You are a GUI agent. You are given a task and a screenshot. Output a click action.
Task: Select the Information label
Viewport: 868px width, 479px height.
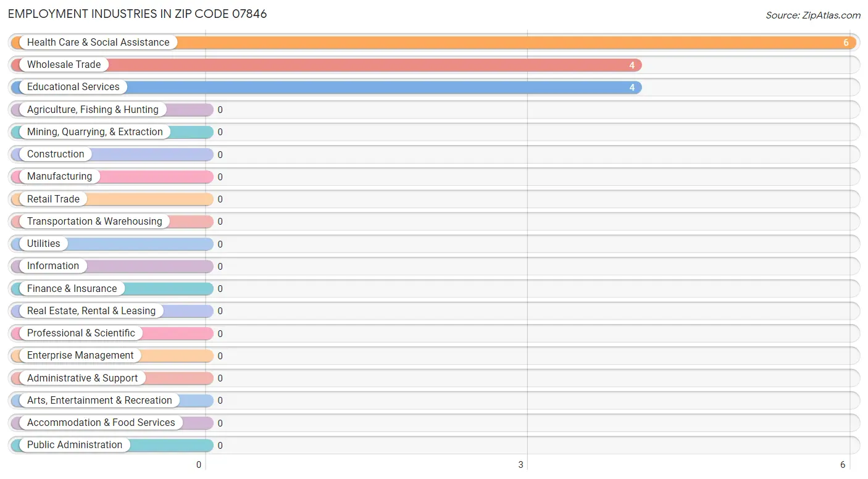pyautogui.click(x=53, y=265)
